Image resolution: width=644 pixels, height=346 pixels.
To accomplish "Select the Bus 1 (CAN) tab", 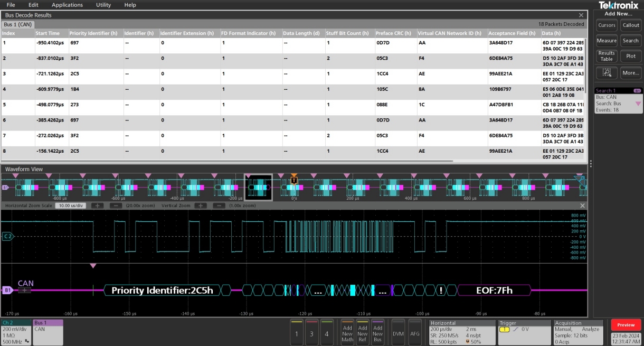I will [18, 24].
